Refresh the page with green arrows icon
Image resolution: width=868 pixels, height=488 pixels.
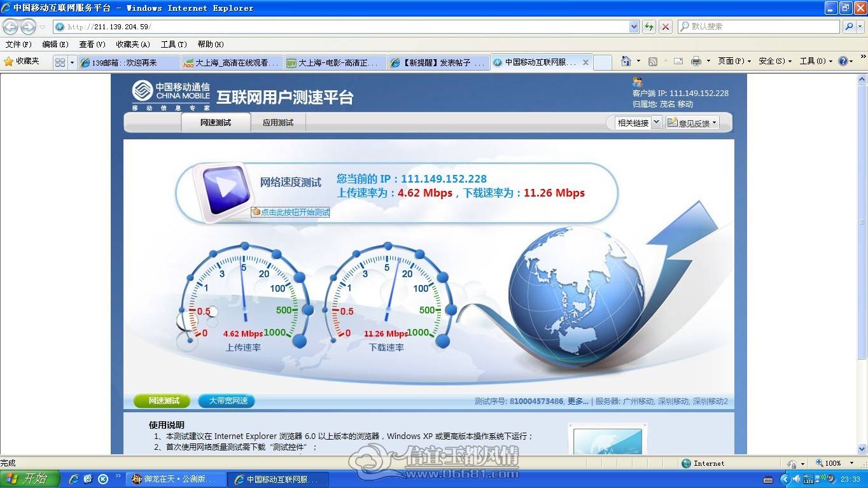pos(649,27)
